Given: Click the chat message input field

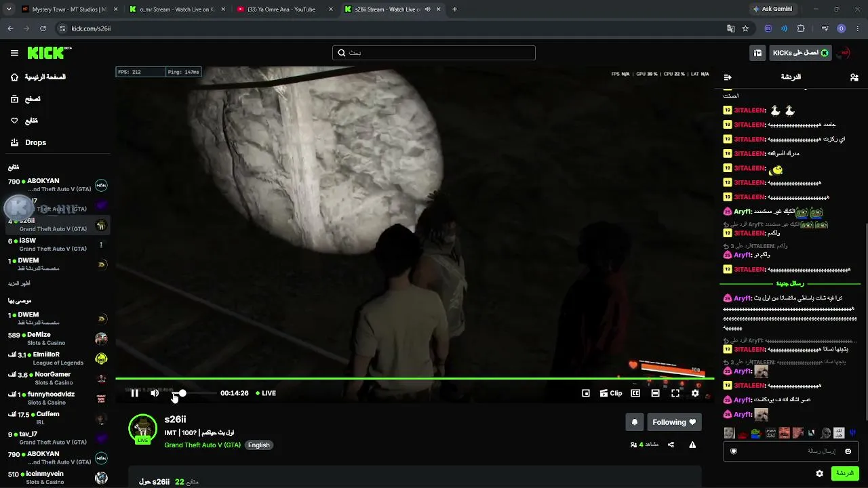Looking at the screenshot, I should (x=791, y=451).
